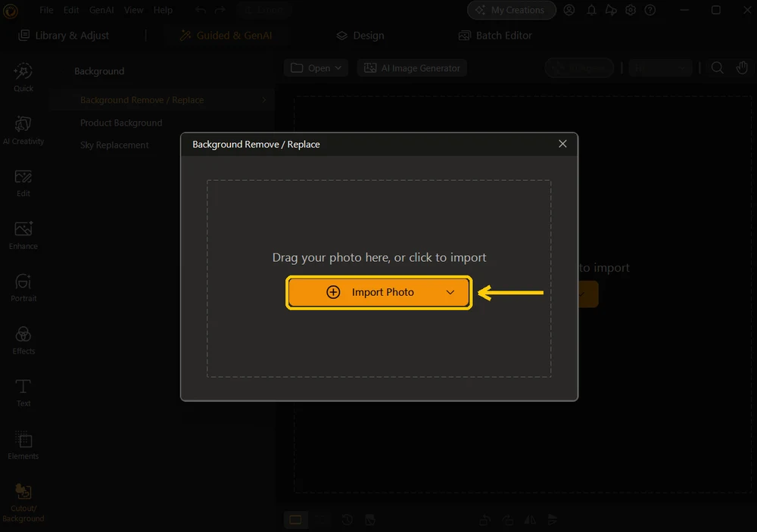Open the Enhance sidebar panel

coord(23,235)
